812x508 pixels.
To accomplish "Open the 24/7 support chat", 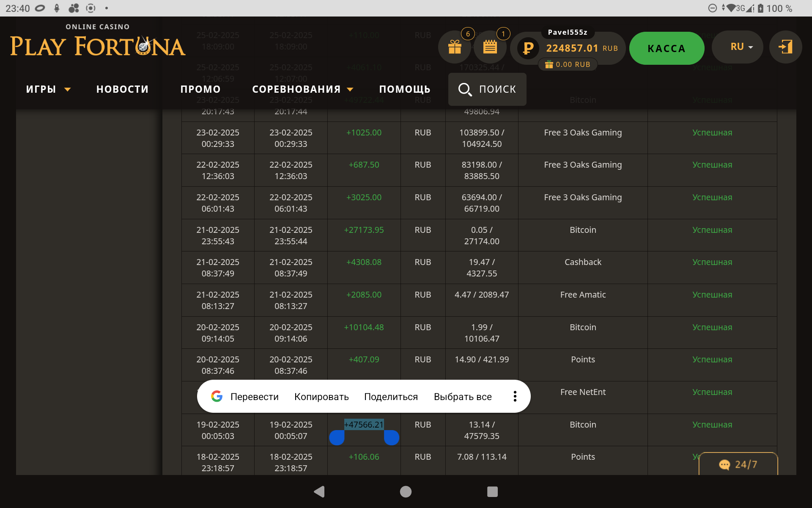I will pyautogui.click(x=738, y=464).
